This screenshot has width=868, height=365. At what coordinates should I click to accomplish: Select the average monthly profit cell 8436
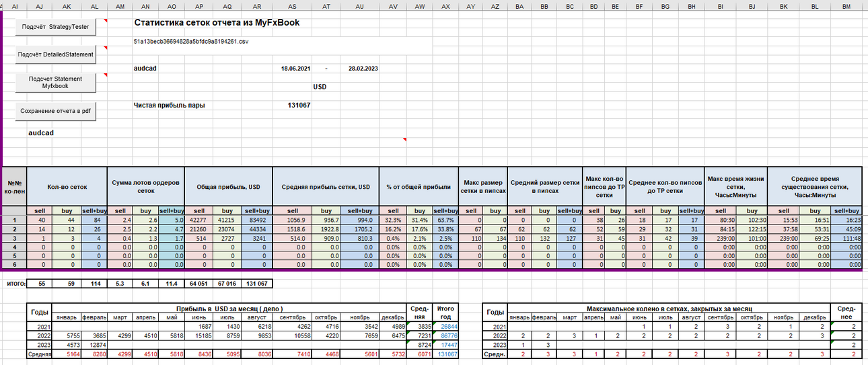(199, 354)
